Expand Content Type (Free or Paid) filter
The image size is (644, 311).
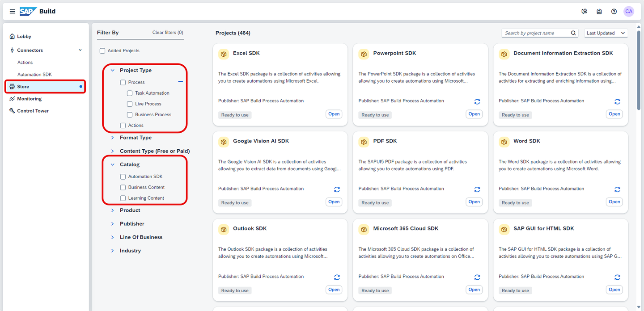[x=113, y=151]
